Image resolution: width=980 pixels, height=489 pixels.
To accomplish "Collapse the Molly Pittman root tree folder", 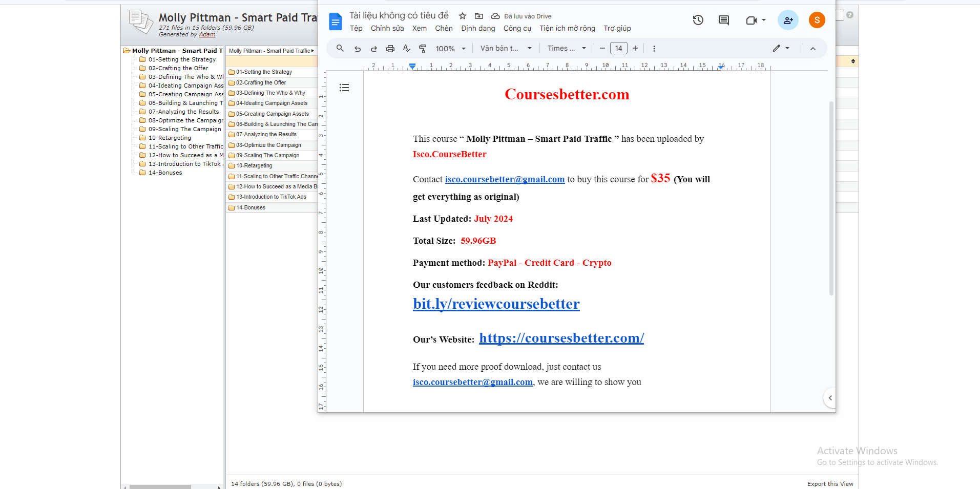I will [127, 51].
